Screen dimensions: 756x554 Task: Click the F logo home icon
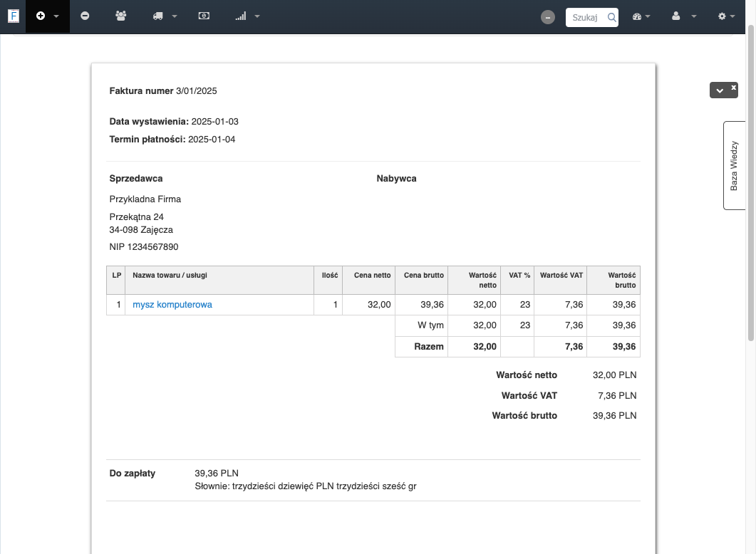click(x=14, y=16)
